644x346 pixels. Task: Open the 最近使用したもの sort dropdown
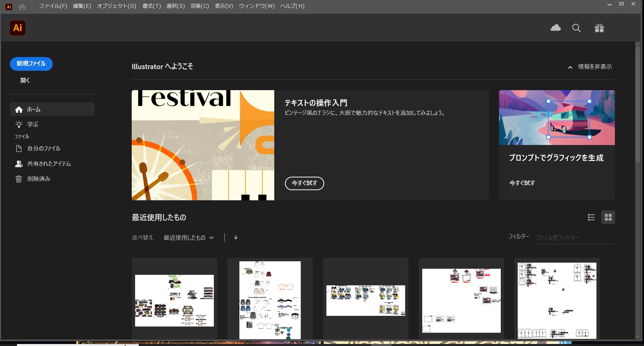[189, 238]
